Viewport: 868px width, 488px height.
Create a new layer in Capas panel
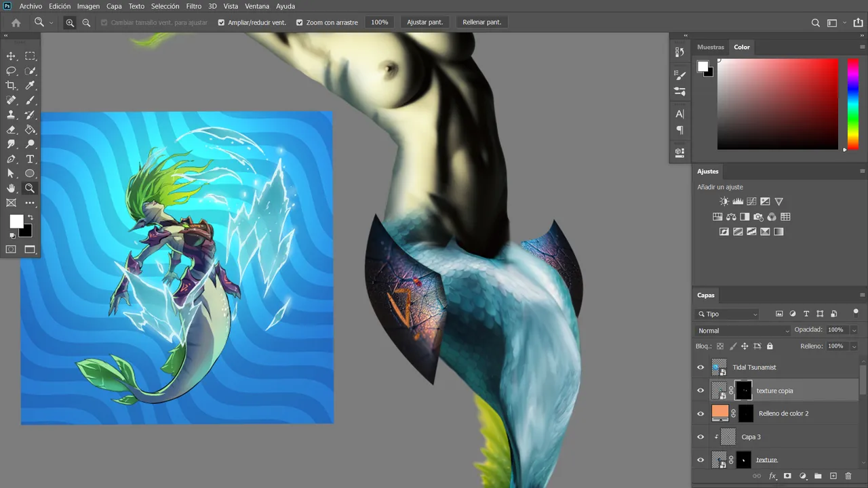coord(833,476)
